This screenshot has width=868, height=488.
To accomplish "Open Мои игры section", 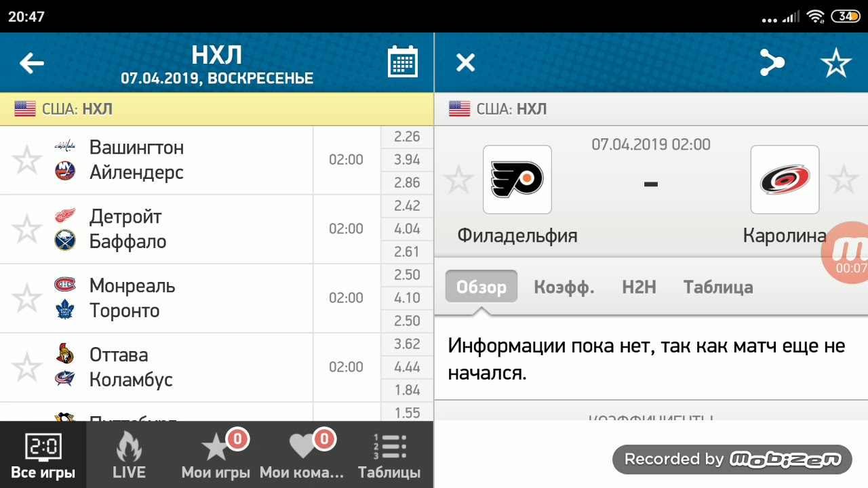I will click(216, 455).
